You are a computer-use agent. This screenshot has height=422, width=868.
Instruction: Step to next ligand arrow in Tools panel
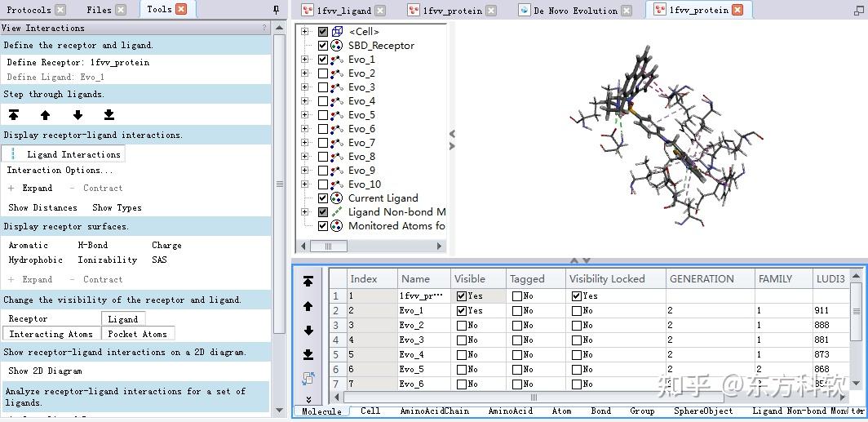(x=77, y=114)
